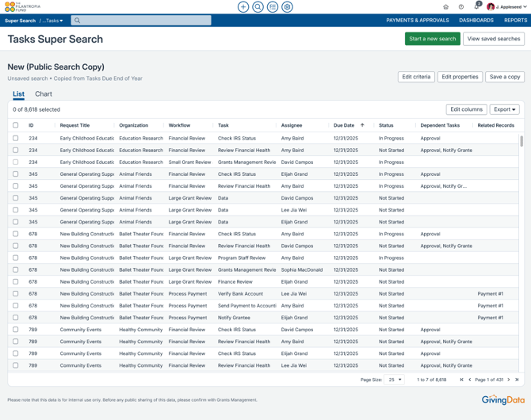Open the settings gear icon in header
The width and height of the screenshot is (531, 420).
click(x=287, y=7)
